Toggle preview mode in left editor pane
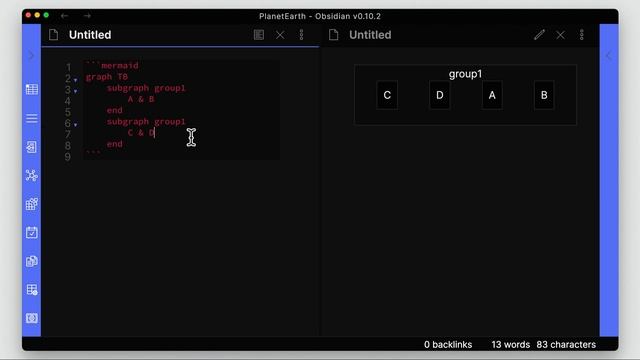 click(259, 35)
